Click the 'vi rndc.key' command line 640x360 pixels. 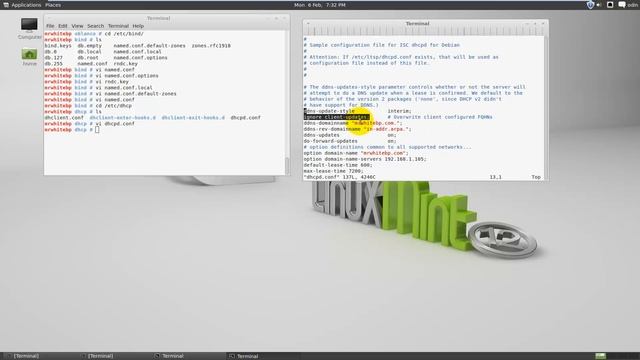coord(112,82)
